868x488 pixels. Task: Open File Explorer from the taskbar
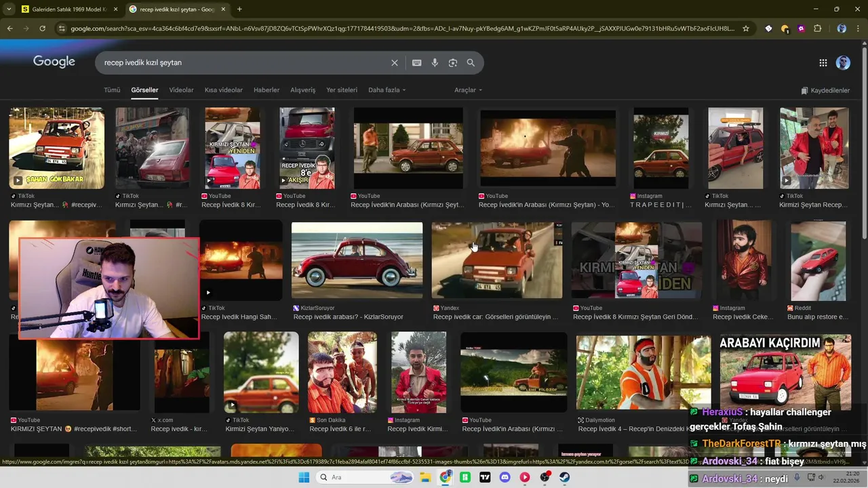click(x=425, y=477)
